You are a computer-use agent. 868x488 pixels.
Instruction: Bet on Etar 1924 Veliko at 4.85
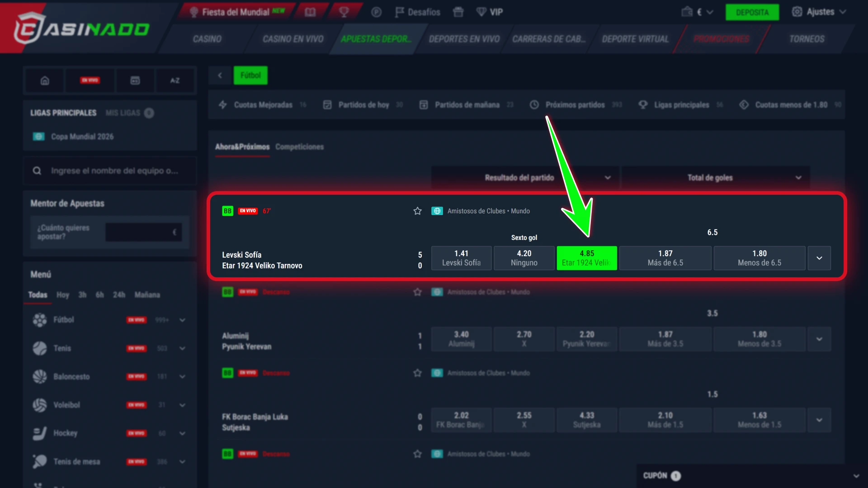coord(587,258)
